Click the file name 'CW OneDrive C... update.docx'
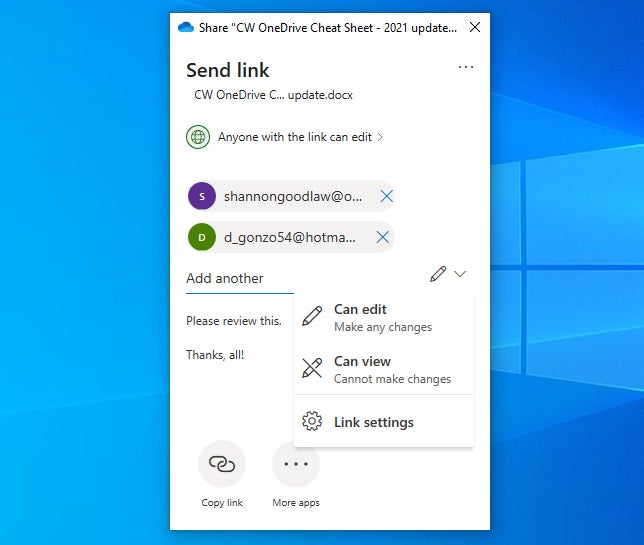Viewport: 644px width, 545px height. 274,95
